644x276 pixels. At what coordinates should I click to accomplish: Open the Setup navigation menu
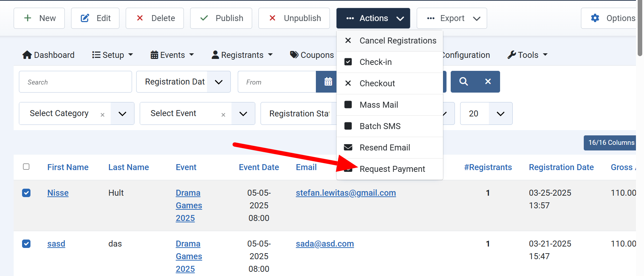pyautogui.click(x=112, y=55)
